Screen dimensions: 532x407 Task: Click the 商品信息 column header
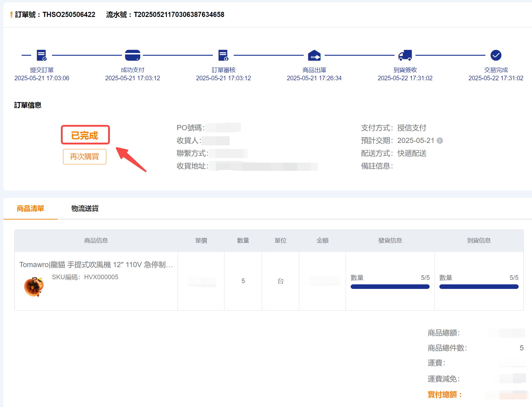96,240
